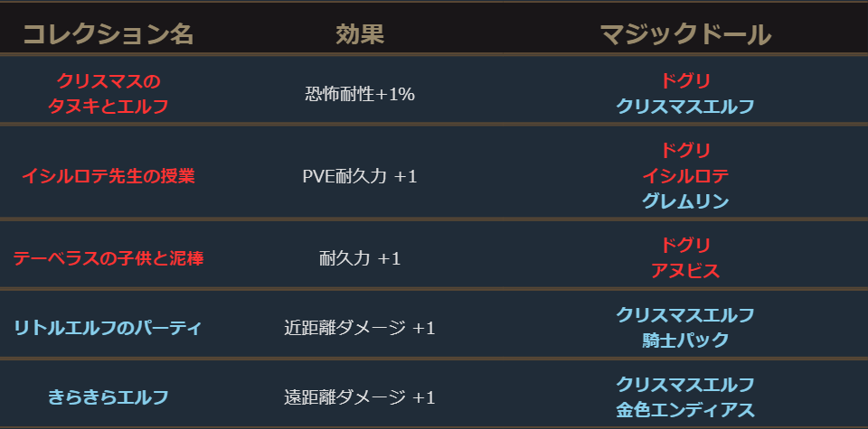
Task: Open クリスマスエルフ in the 恐怖耐性 row
Action: coord(685,107)
